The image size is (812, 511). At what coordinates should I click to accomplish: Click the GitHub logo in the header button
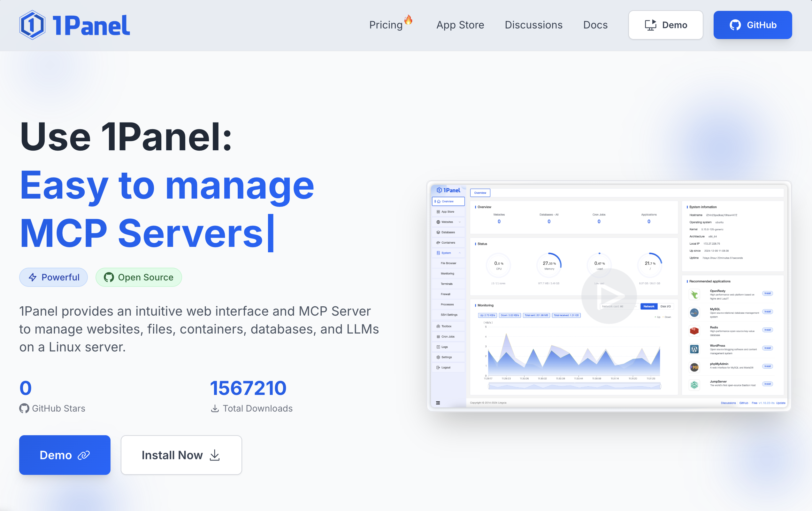[736, 25]
